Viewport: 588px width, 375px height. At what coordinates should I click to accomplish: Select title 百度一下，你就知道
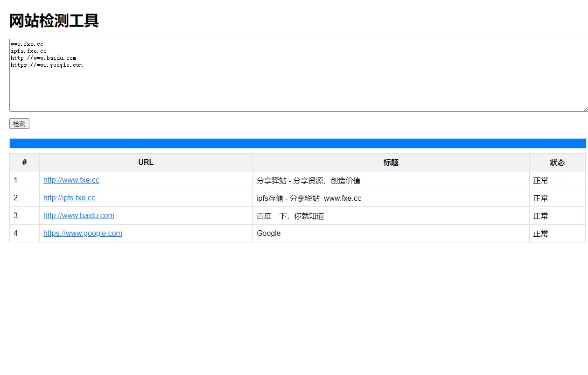[290, 216]
